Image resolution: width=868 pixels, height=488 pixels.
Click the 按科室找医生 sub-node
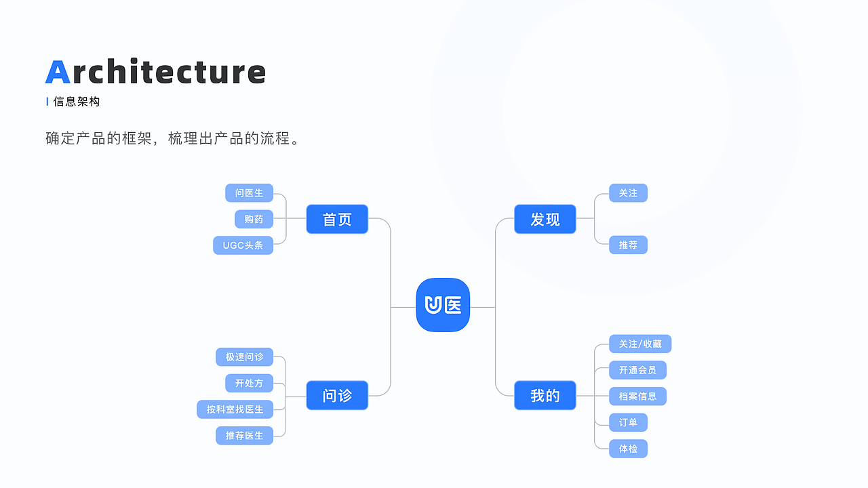[x=235, y=409]
